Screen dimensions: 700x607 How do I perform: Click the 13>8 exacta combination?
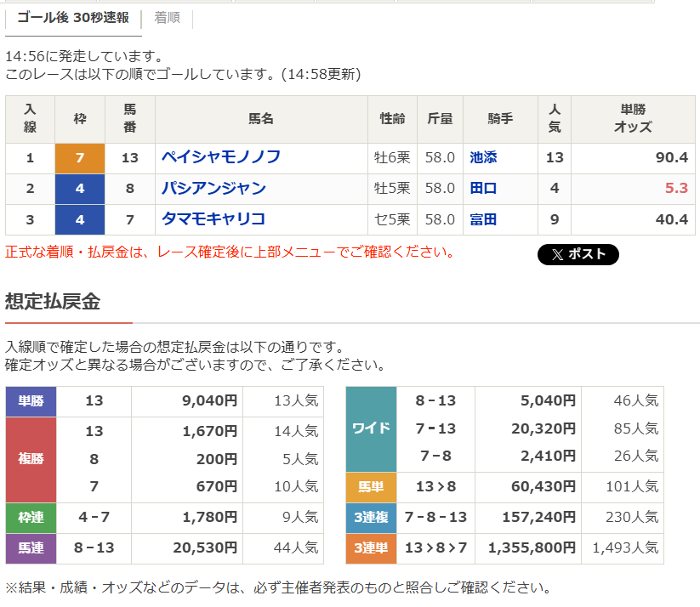coord(435,486)
